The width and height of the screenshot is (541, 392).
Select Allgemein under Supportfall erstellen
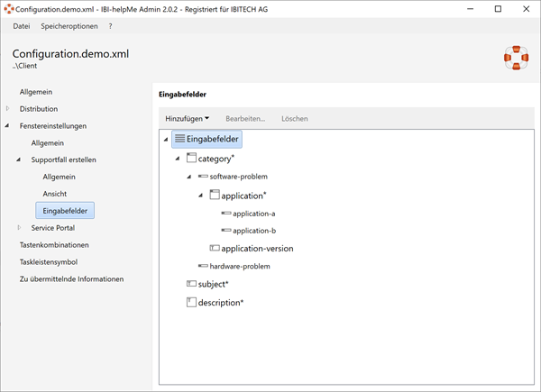(59, 177)
